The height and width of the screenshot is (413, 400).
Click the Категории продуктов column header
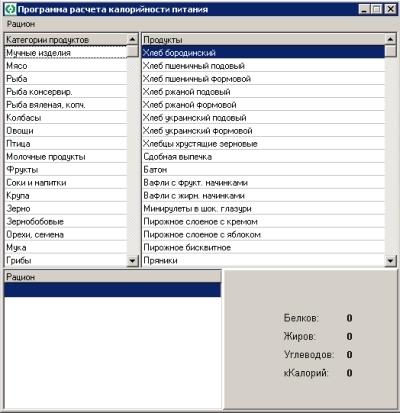(66, 40)
